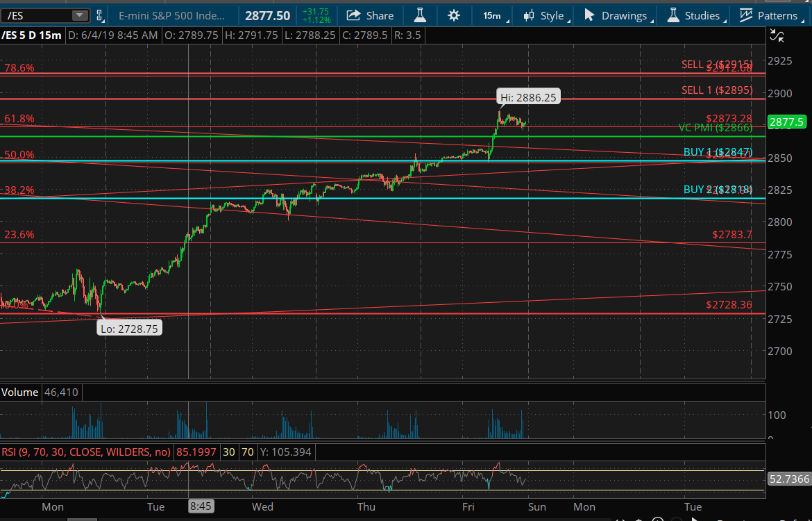812x521 pixels.
Task: Click the 52.7366 RSI axis tag
Action: pos(788,479)
